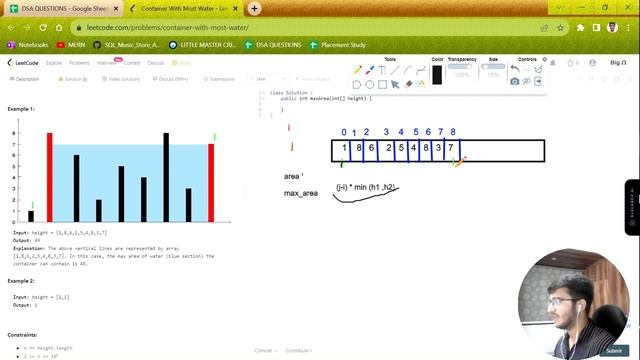Share this page from the address bar
640x360 pixels.
pyautogui.click(x=544, y=28)
